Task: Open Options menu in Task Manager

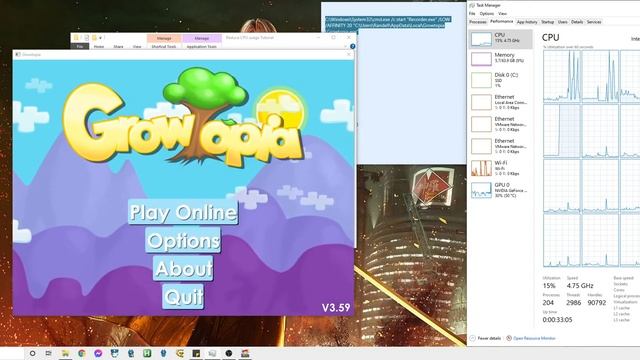Action: pos(487,13)
